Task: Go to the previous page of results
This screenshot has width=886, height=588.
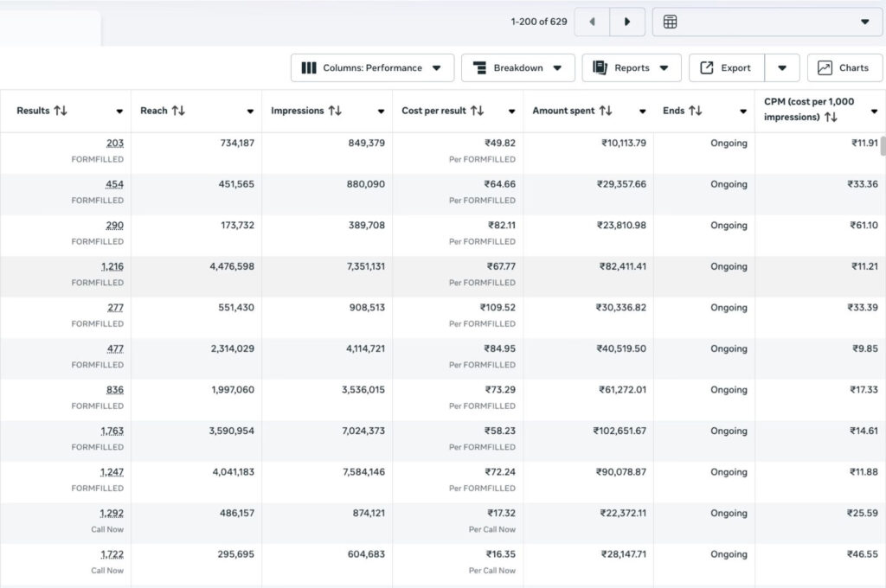Action: point(592,22)
